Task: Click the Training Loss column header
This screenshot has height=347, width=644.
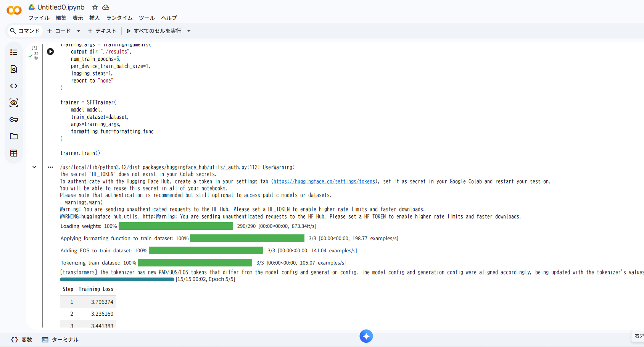Action: pyautogui.click(x=96, y=289)
